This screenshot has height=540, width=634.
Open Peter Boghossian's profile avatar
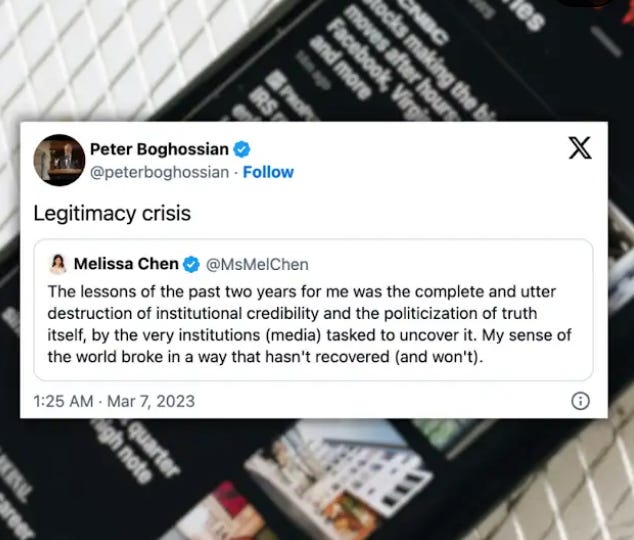tap(59, 160)
